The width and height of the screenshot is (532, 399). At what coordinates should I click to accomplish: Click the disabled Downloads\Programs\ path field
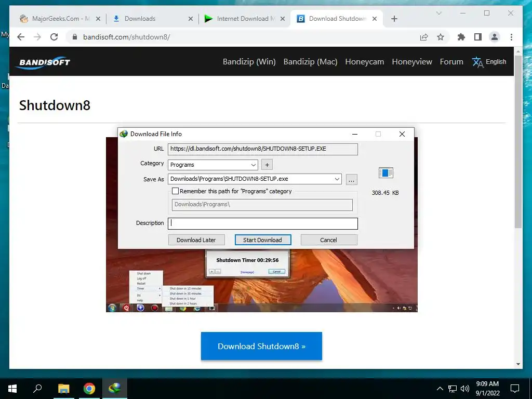coord(262,205)
